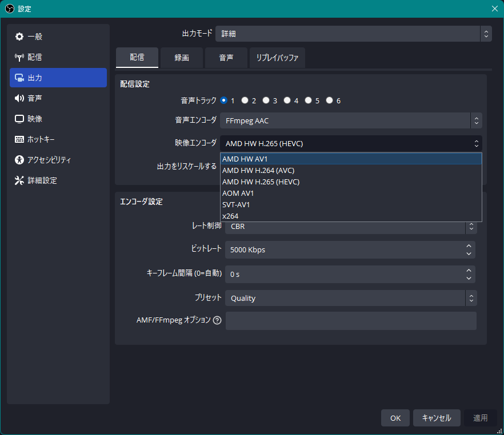Open 音声 settings with speaker icon
This screenshot has height=435, width=504.
pyautogui.click(x=58, y=98)
